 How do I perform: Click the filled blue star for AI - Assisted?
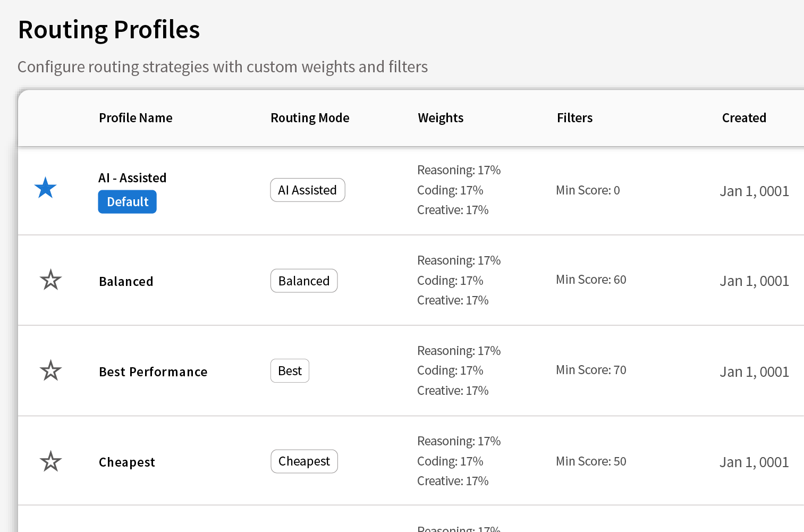click(46, 188)
